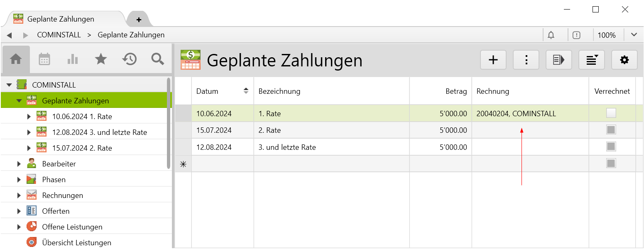The image size is (644, 249).
Task: Open notifications bell icon
Action: pyautogui.click(x=551, y=35)
